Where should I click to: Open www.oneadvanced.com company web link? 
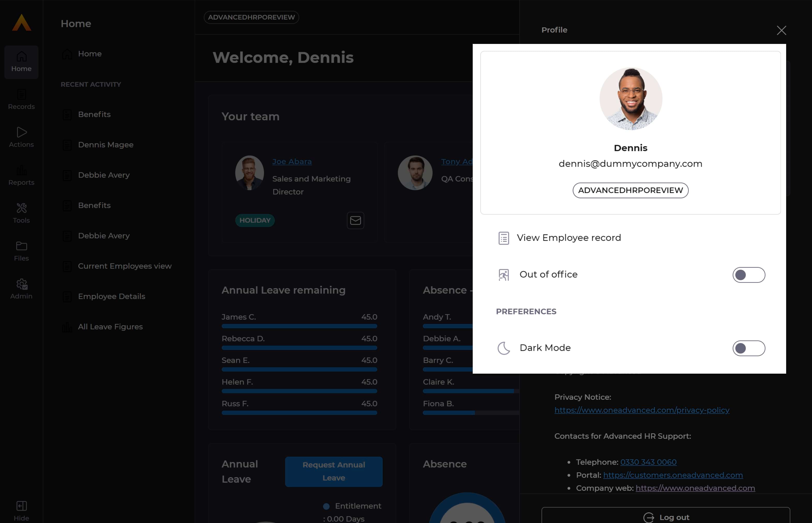[x=695, y=488]
